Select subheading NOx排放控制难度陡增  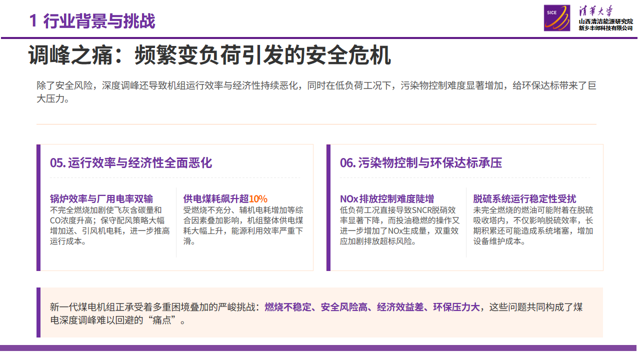(387, 199)
